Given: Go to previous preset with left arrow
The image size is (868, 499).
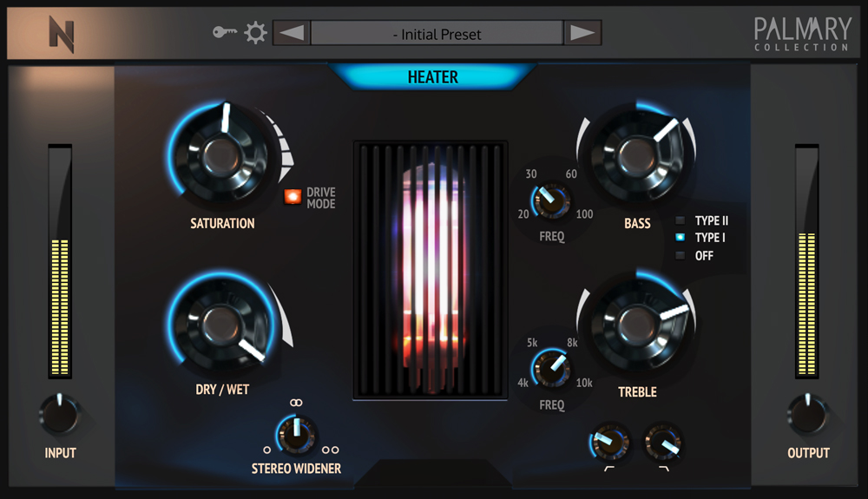Looking at the screenshot, I should tap(291, 33).
